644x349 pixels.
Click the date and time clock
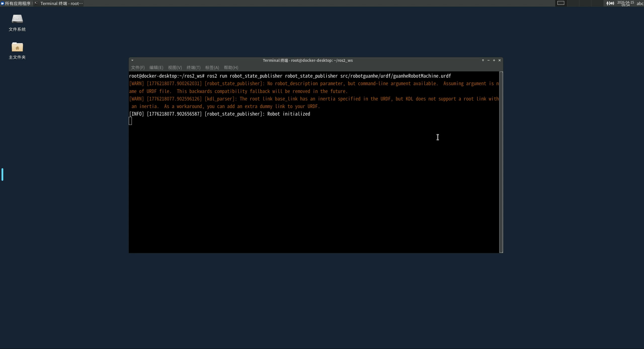[626, 4]
